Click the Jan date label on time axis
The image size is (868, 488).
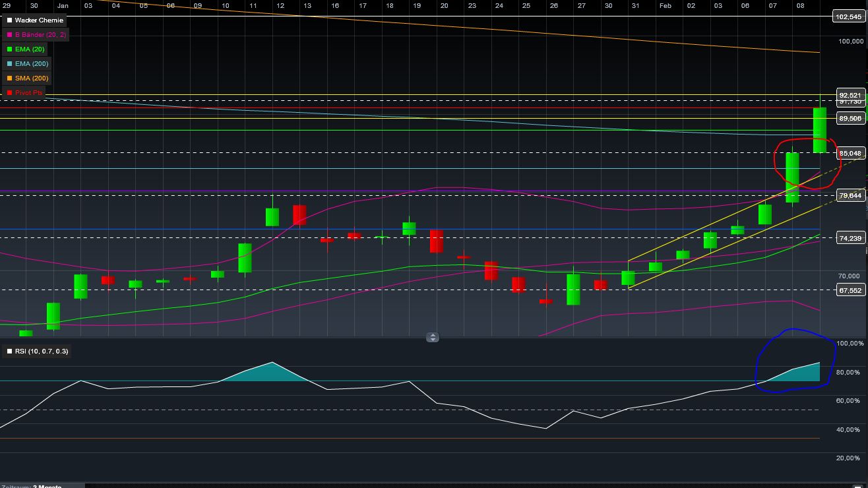click(x=63, y=5)
